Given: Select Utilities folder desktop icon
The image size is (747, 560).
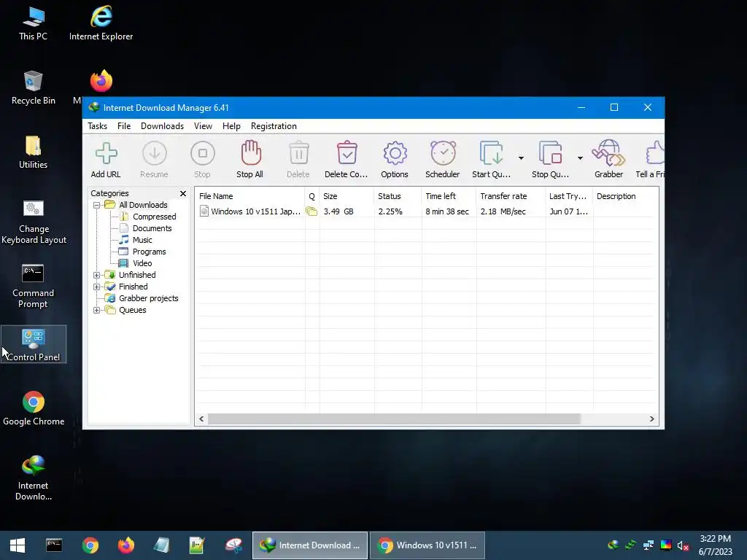Looking at the screenshot, I should [34, 152].
